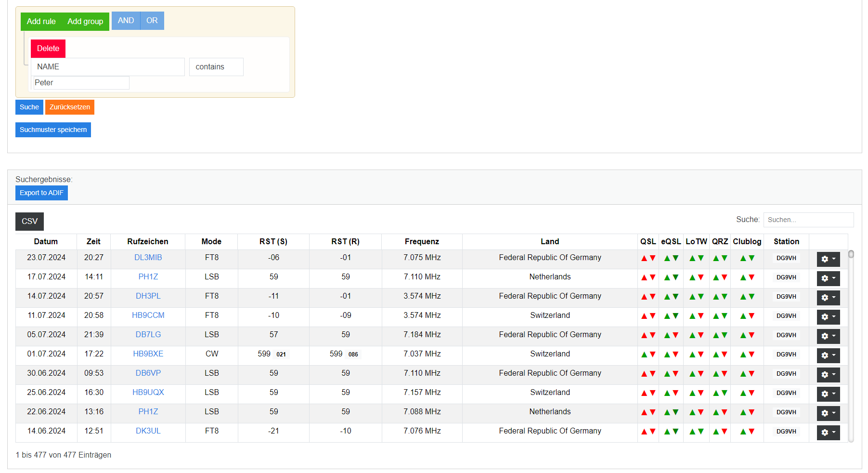Image resolution: width=868 pixels, height=473 pixels.
Task: Open the DL3MIB callsign link
Action: point(148,258)
